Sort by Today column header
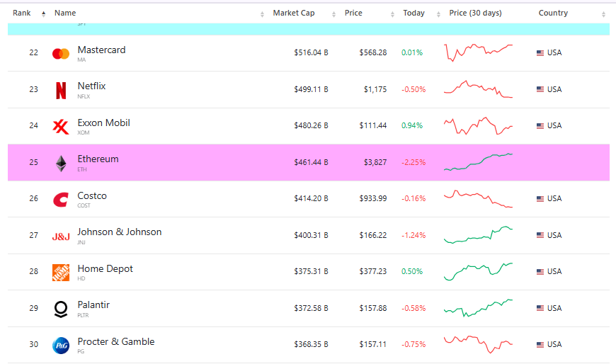Image resolution: width=616 pixels, height=364 pixels. tap(413, 13)
